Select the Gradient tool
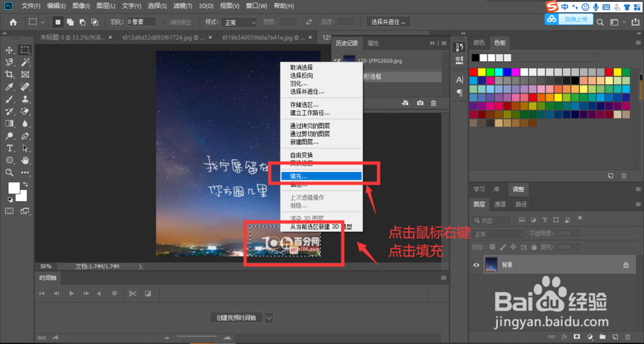 (9, 123)
